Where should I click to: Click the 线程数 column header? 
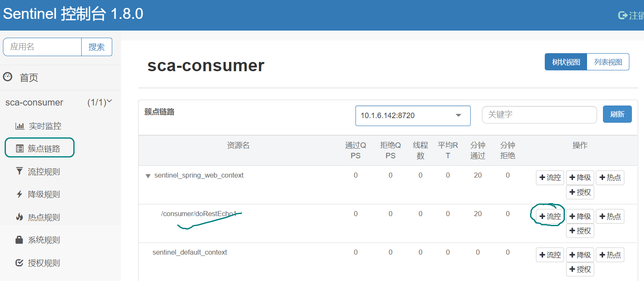tap(420, 150)
